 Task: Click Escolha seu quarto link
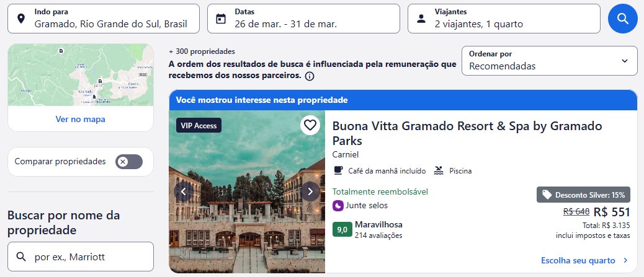point(584,261)
